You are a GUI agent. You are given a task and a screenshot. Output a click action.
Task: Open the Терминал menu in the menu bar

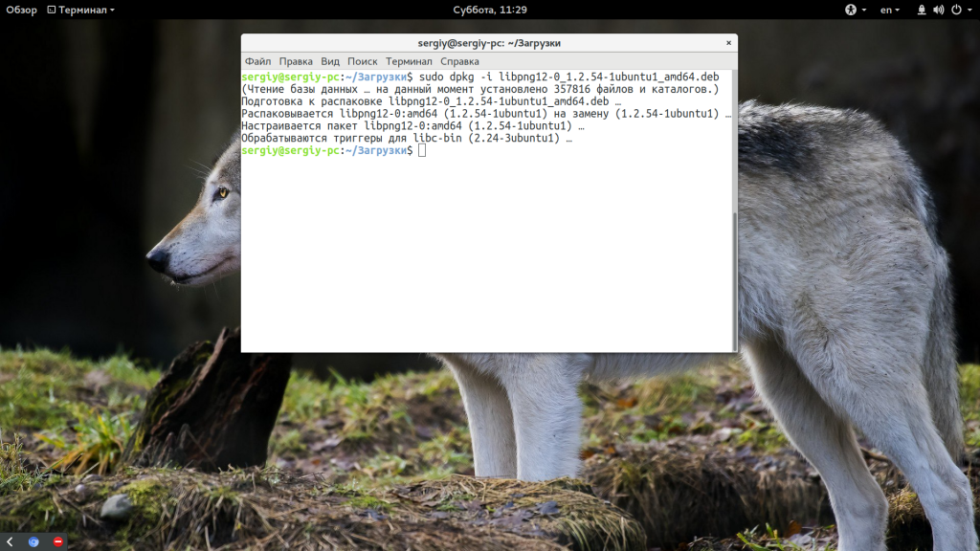click(x=409, y=61)
